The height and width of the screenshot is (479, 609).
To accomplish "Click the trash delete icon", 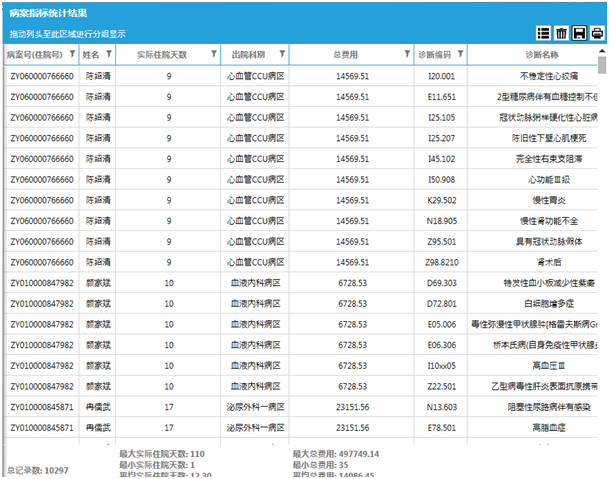I will (x=562, y=33).
